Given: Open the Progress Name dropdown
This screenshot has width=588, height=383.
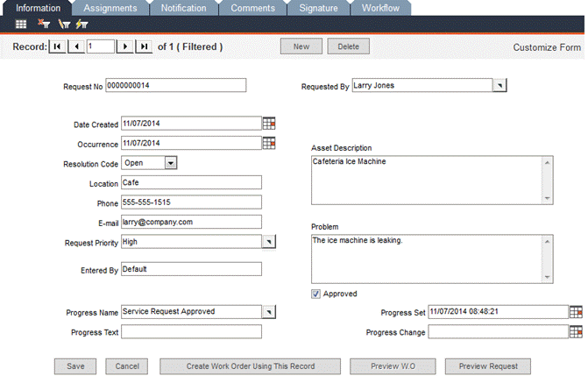Looking at the screenshot, I should (x=269, y=311).
